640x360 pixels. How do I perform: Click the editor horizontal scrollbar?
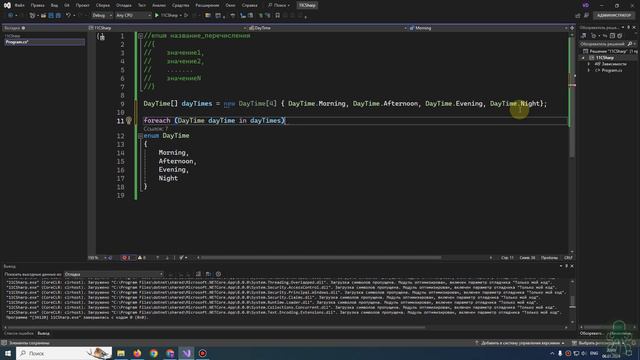pyautogui.click(x=344, y=258)
